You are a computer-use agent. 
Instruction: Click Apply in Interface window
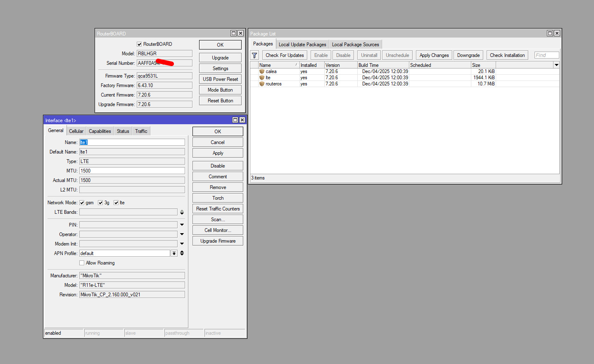pyautogui.click(x=218, y=153)
